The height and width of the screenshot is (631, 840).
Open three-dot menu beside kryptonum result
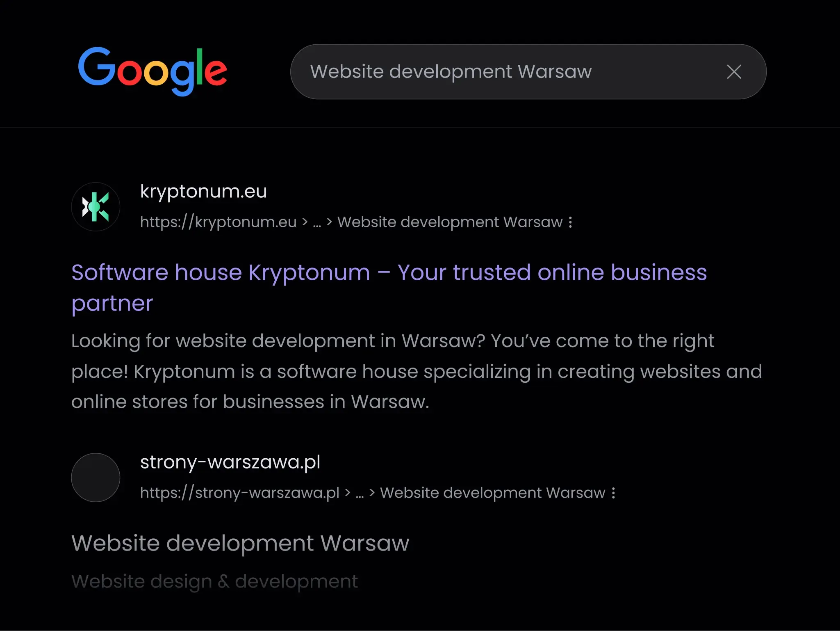pyautogui.click(x=571, y=222)
